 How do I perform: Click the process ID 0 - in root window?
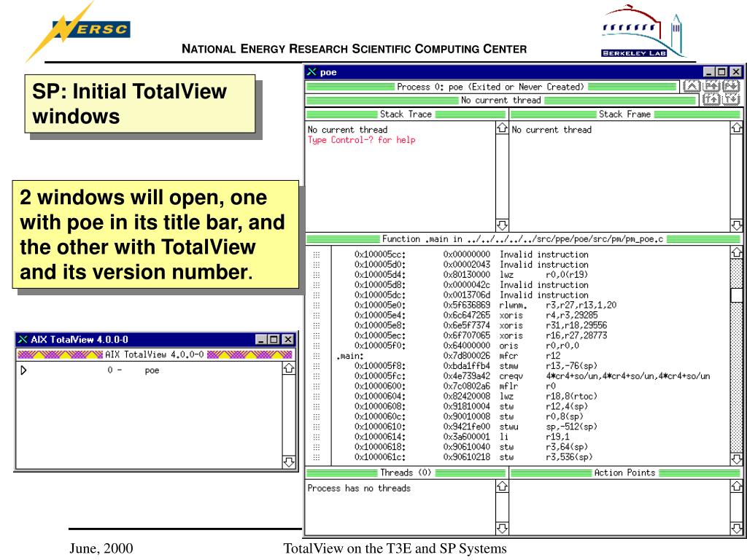click(115, 370)
